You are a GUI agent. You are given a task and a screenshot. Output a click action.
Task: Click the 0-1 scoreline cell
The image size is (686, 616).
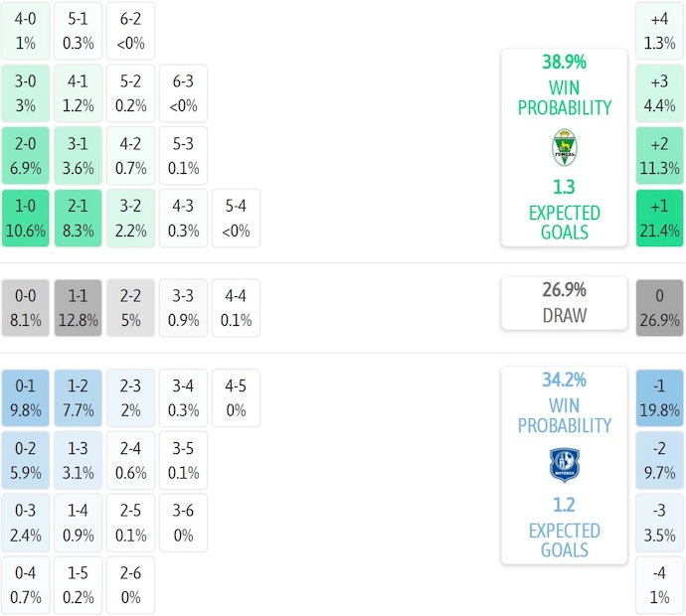click(x=25, y=397)
